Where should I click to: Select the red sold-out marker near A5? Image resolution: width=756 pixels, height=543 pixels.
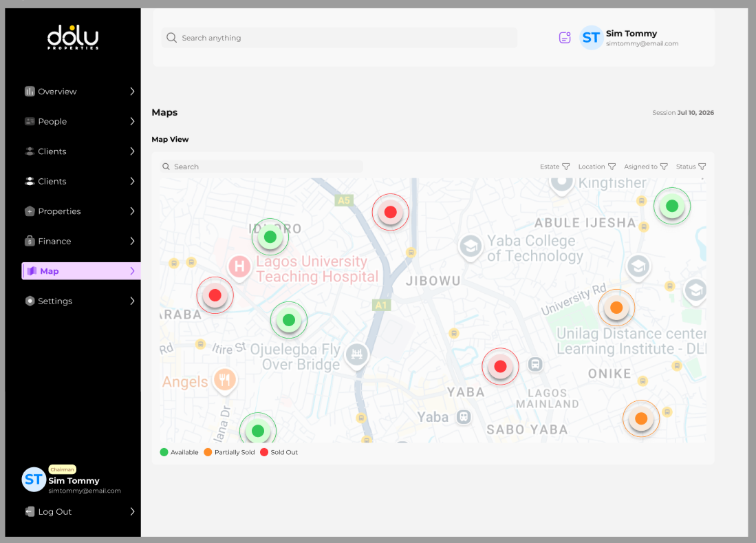point(391,212)
